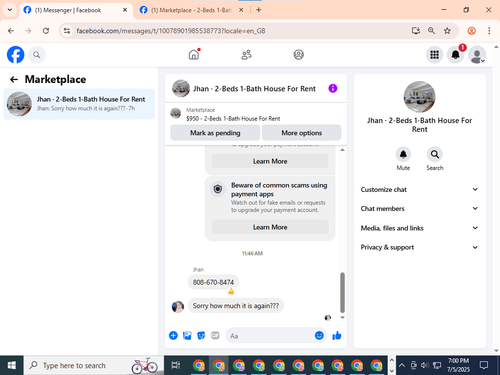Click the chat scrollbar thumb
This screenshot has height=375, width=500.
342,292
